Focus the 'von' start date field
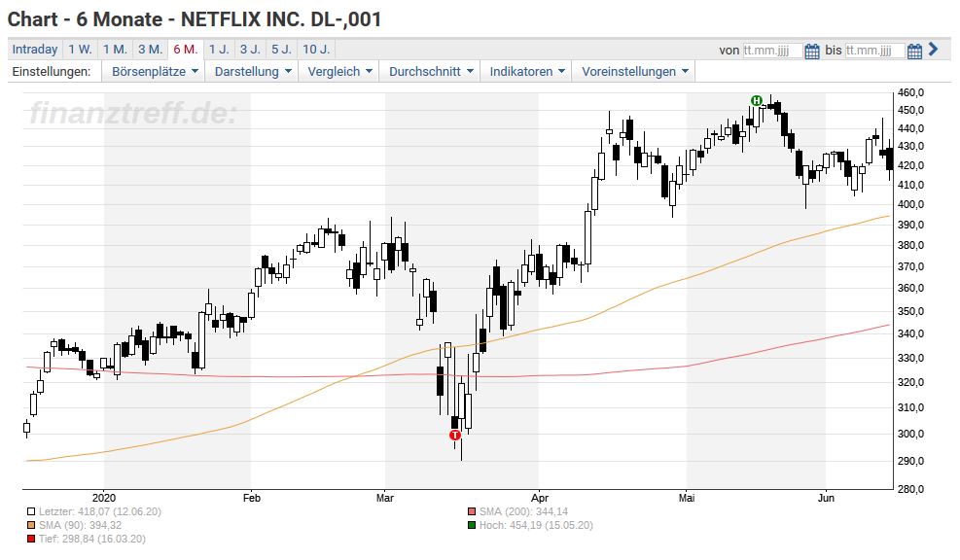Image resolution: width=960 pixels, height=560 pixels. click(772, 51)
